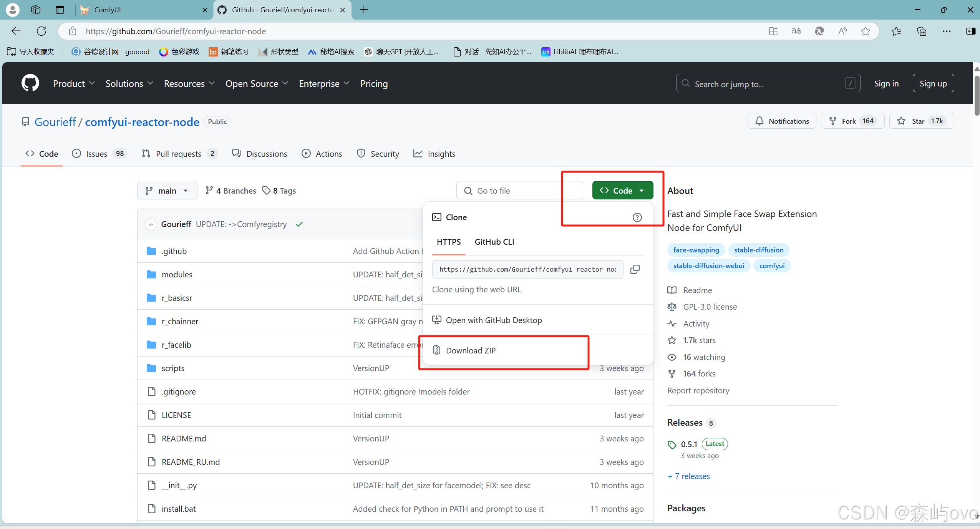Open the Issues tab
The width and height of the screenshot is (980, 529).
pos(96,154)
